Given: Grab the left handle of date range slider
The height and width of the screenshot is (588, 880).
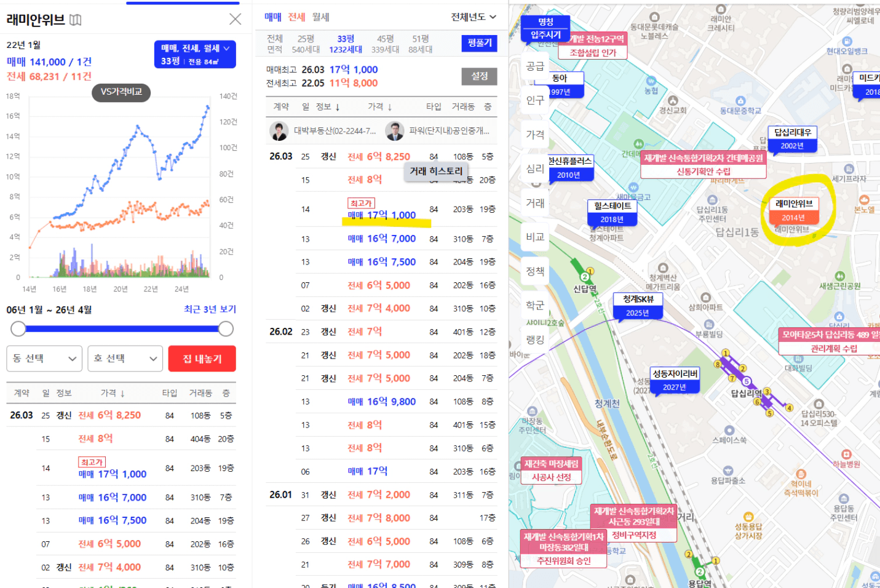Looking at the screenshot, I should pyautogui.click(x=18, y=329).
